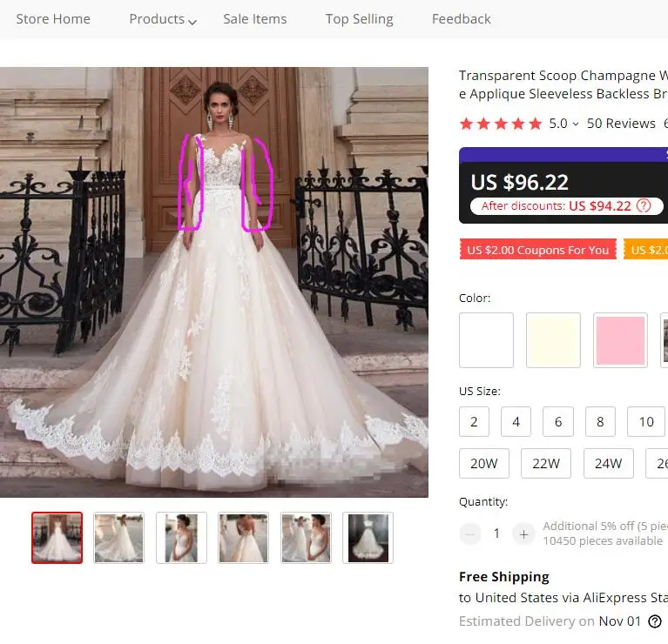Select the first thumbnail with red border

pos(57,538)
